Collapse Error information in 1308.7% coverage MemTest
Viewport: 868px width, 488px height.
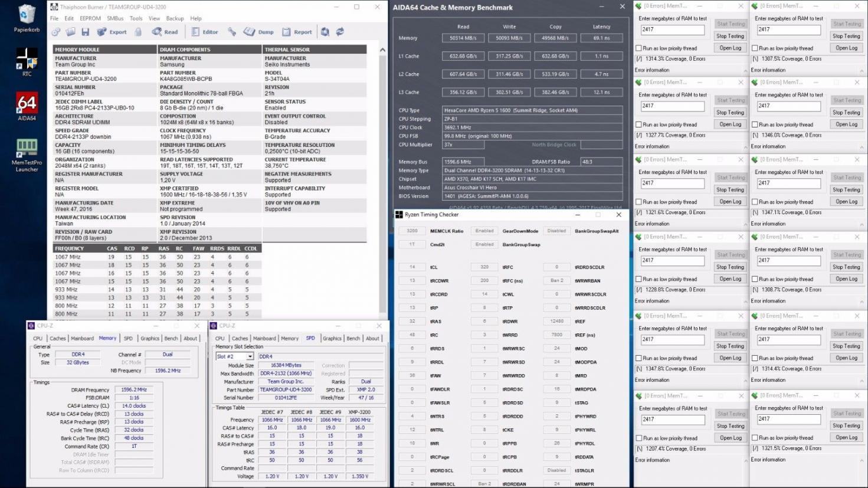(862, 302)
